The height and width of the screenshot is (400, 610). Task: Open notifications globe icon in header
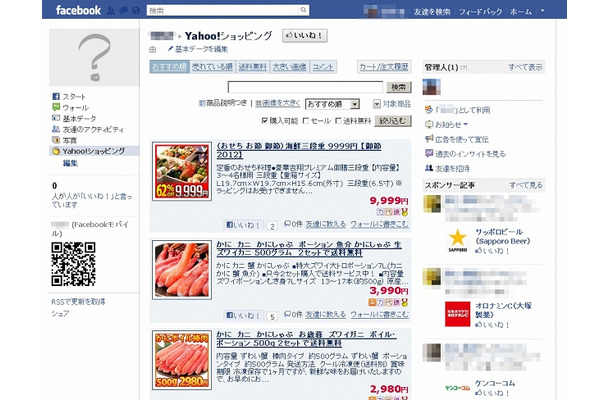[136, 11]
